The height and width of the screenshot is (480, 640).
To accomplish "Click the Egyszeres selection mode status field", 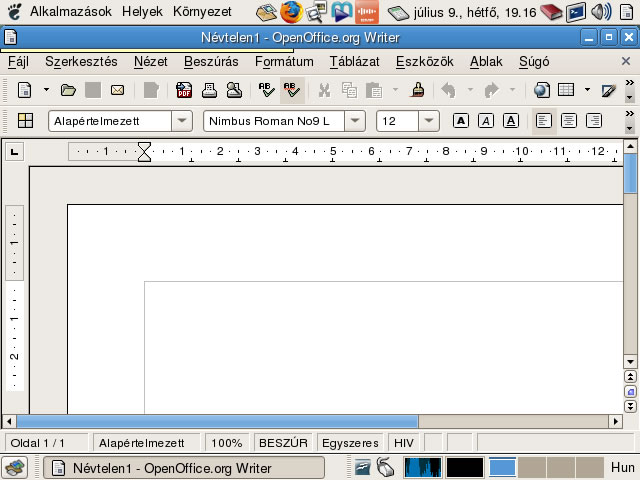I will 350,443.
